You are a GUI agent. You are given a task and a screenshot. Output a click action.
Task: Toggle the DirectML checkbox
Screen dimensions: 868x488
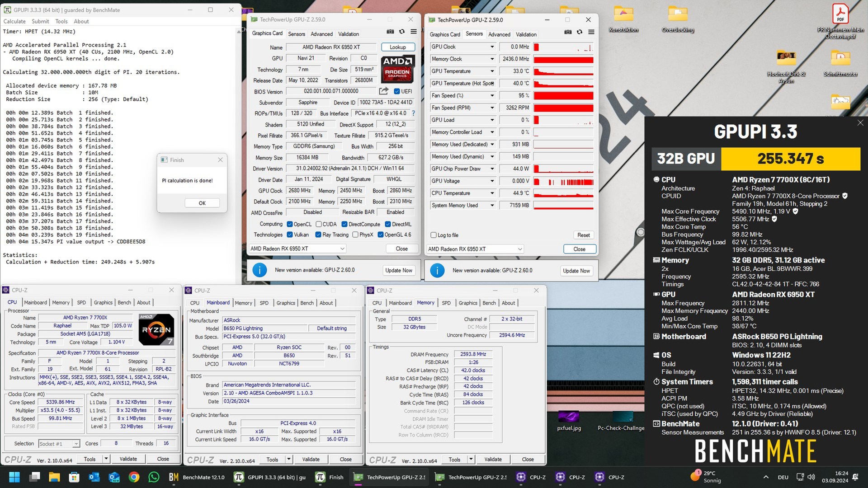pos(388,225)
